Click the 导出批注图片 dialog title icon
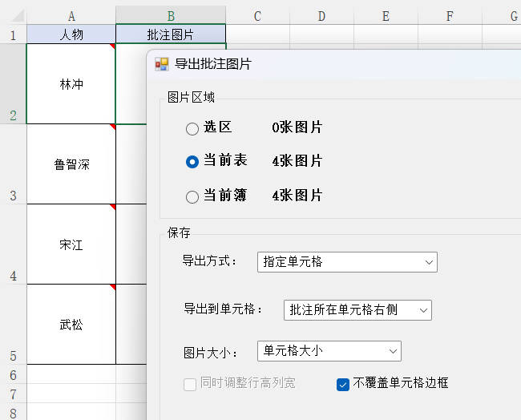This screenshot has width=521, height=420. pos(162,64)
